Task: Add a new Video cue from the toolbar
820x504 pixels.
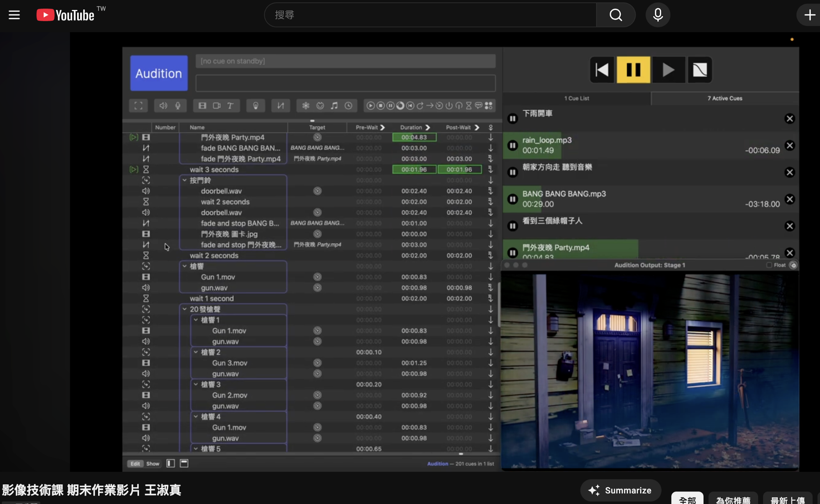Action: (x=202, y=106)
